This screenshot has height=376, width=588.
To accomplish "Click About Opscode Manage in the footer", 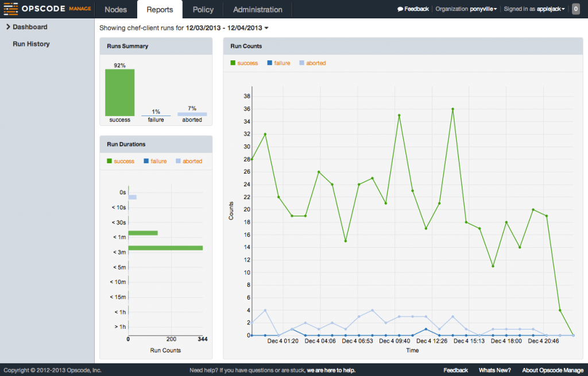I will point(552,370).
